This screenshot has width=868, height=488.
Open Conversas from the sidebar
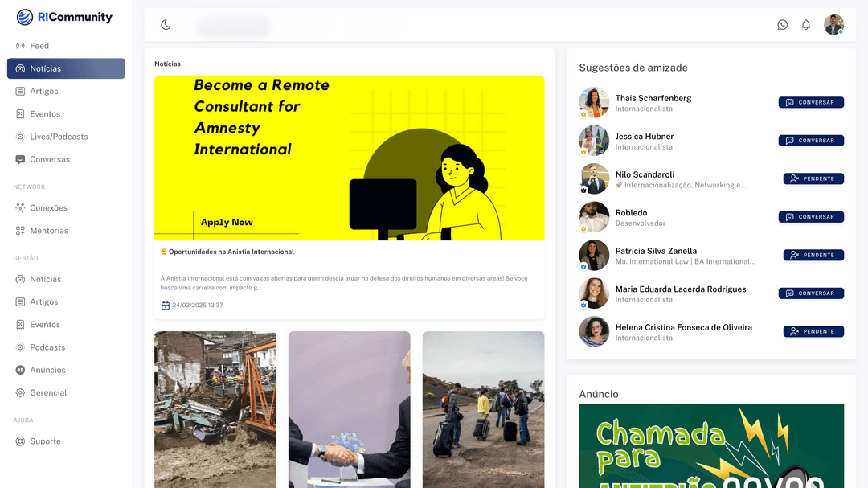tap(66, 159)
